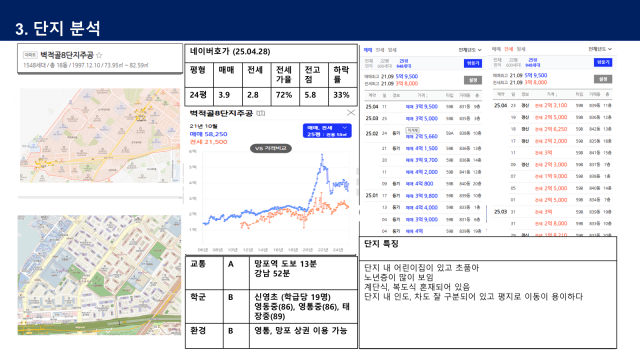The width and height of the screenshot is (640, 360).
Task: Select 전세 tab in left transaction panel
Action: coord(380,50)
